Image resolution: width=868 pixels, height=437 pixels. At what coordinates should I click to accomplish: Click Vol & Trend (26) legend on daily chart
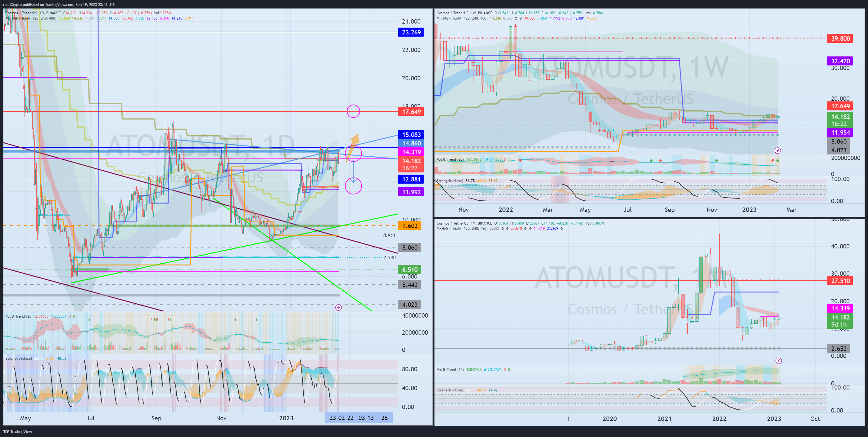coord(19,316)
